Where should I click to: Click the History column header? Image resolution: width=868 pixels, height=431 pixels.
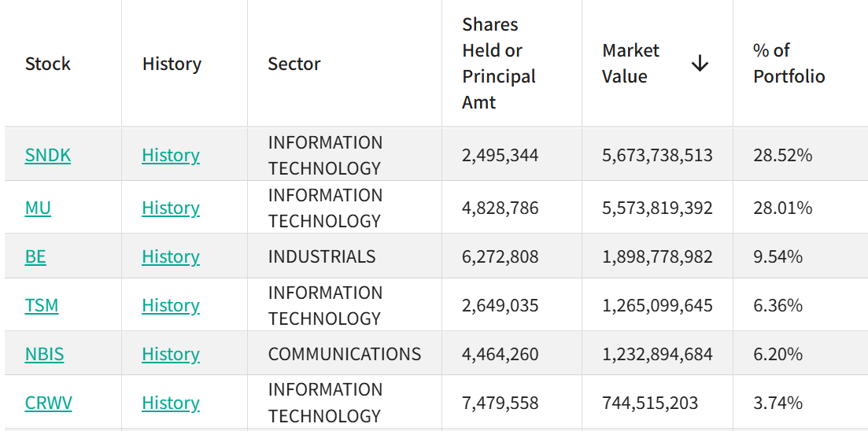coord(172,64)
